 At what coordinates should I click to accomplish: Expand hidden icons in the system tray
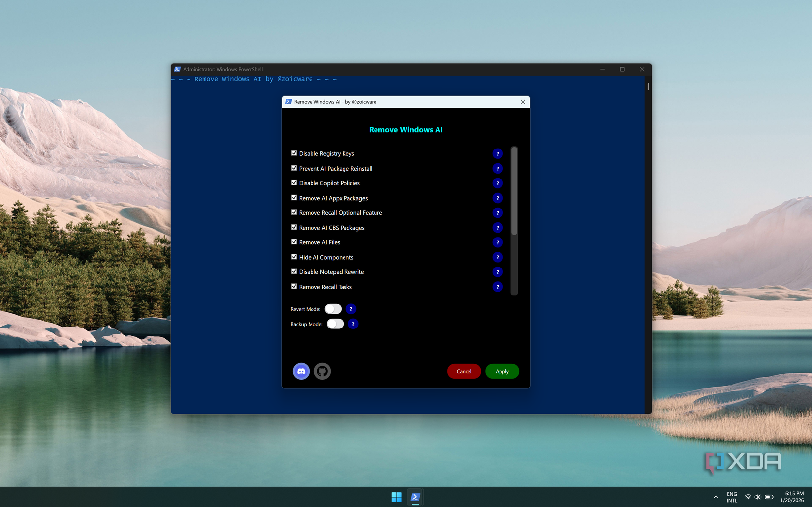(715, 497)
